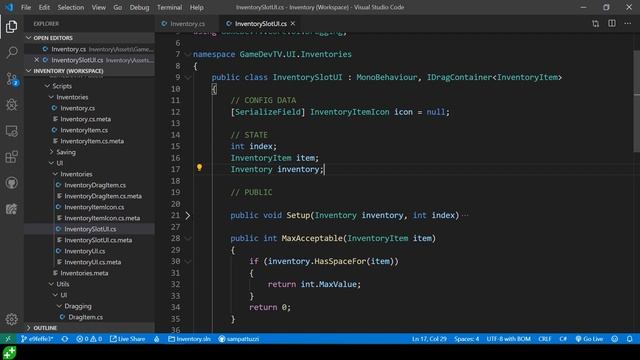Screen dimensions: 640x360
Task: Change end of line sequence CRLF
Action: click(x=544, y=339)
